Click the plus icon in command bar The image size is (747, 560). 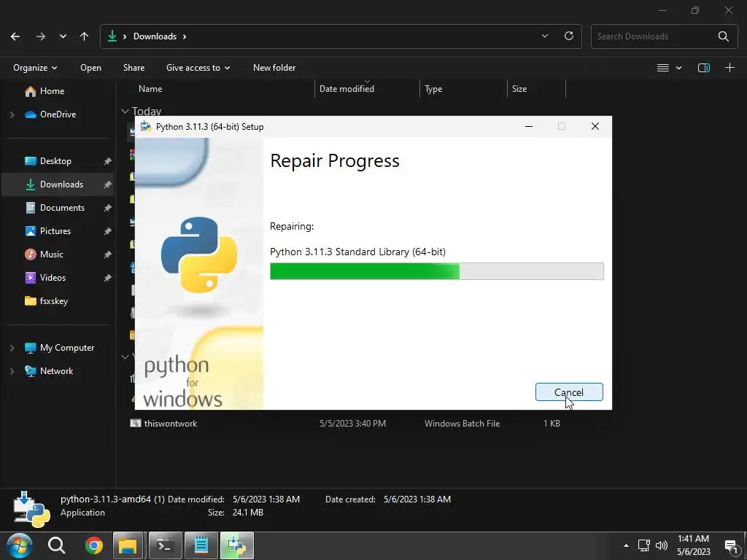pyautogui.click(x=729, y=68)
